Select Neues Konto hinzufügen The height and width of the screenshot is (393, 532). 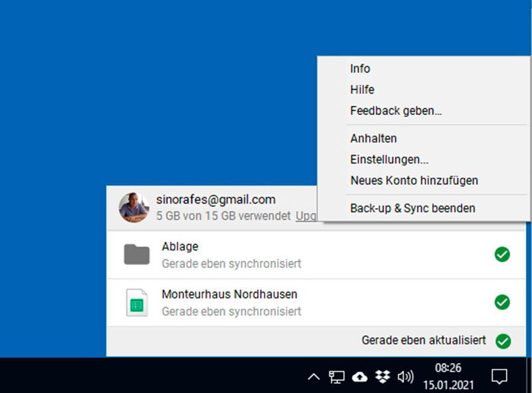pyautogui.click(x=414, y=180)
